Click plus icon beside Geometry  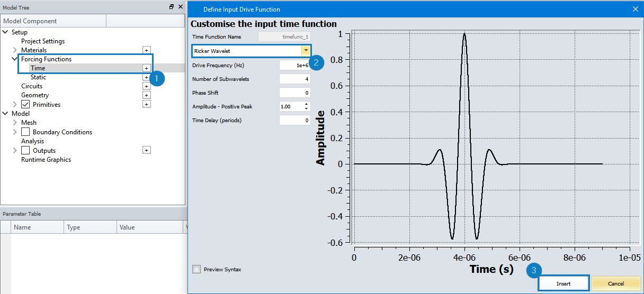coord(146,95)
